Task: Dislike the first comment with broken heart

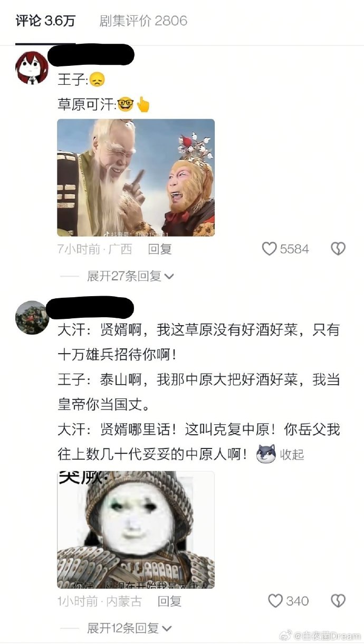Action: [x=338, y=249]
